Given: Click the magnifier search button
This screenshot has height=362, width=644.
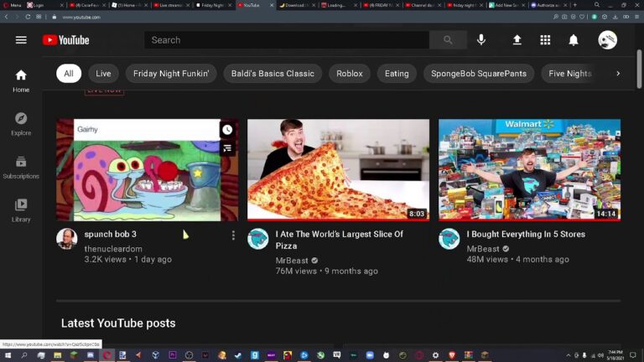Looking at the screenshot, I should click(448, 40).
